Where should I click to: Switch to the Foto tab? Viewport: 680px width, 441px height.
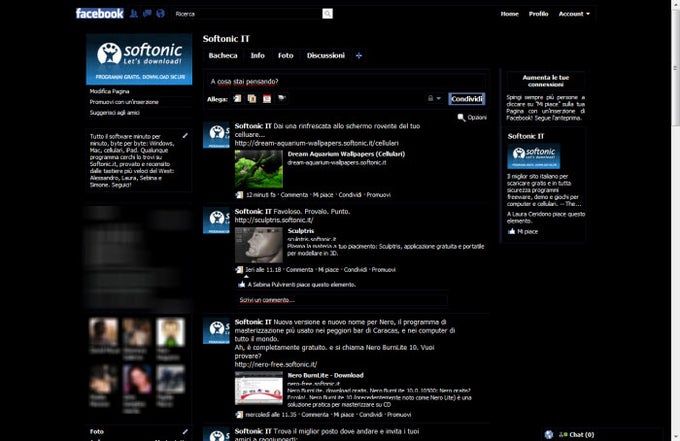285,56
